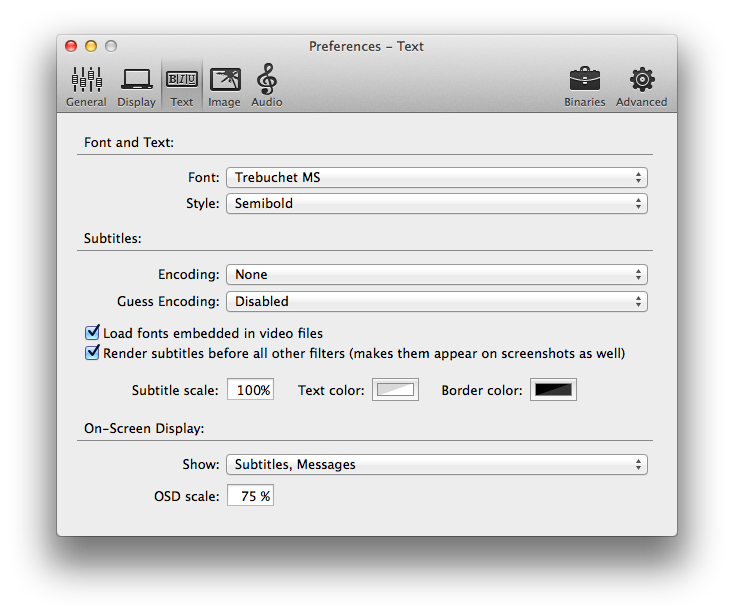Open the Style dropdown set to Semibold
Screen dimensions: 734x615
click(436, 204)
